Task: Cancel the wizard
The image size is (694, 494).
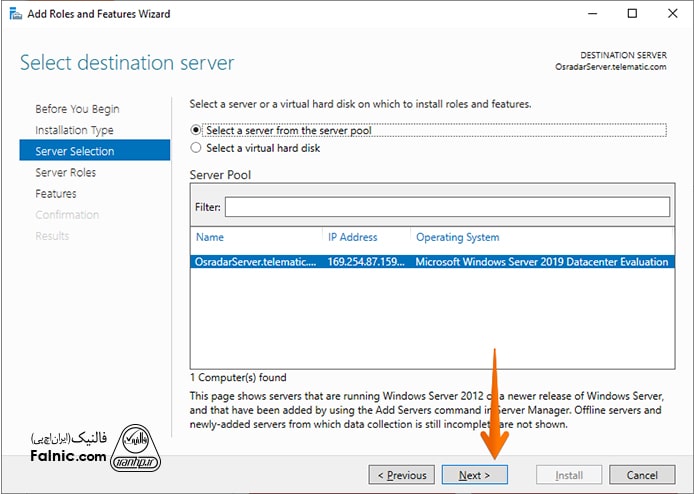Action: click(643, 475)
